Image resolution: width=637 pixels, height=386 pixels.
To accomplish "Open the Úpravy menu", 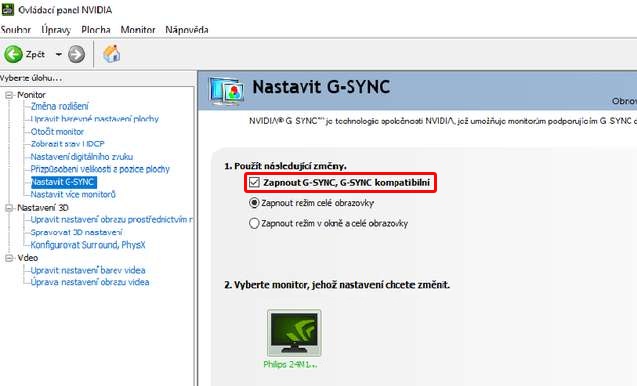I will pos(56,30).
